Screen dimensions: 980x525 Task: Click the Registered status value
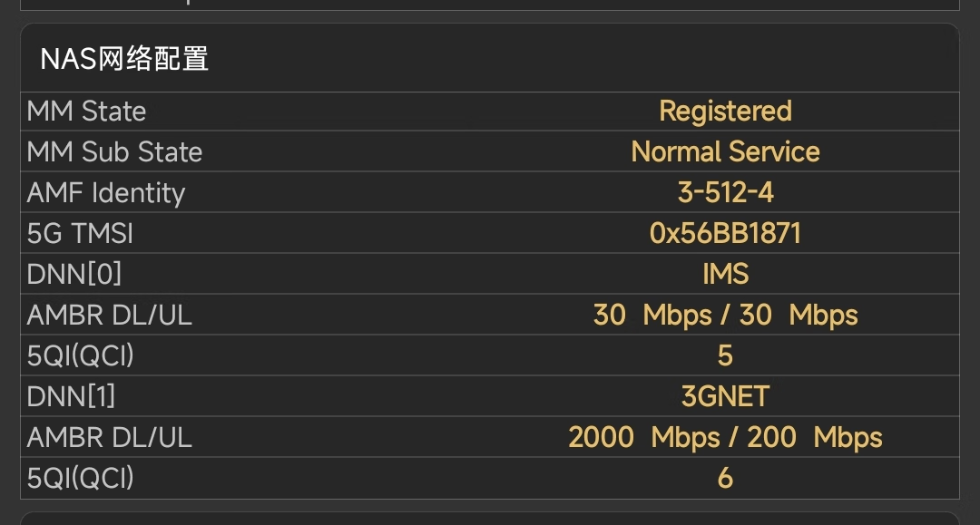click(725, 112)
